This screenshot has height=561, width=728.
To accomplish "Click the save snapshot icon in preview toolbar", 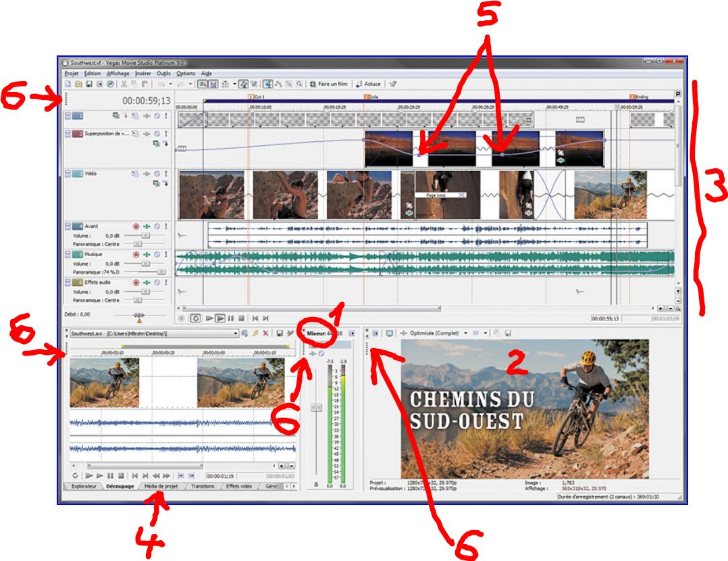I will tap(508, 333).
